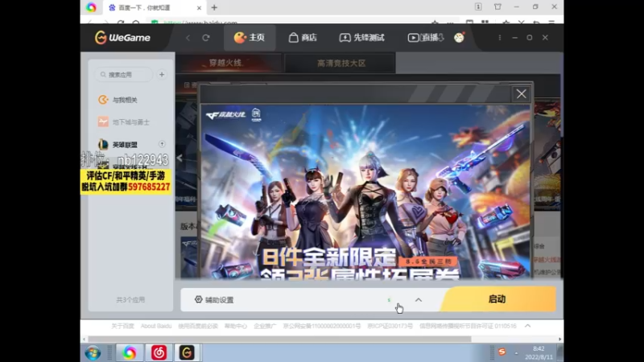The width and height of the screenshot is (644, 362).
Task: Open NetEase Cloud Music in taskbar
Action: (159, 353)
